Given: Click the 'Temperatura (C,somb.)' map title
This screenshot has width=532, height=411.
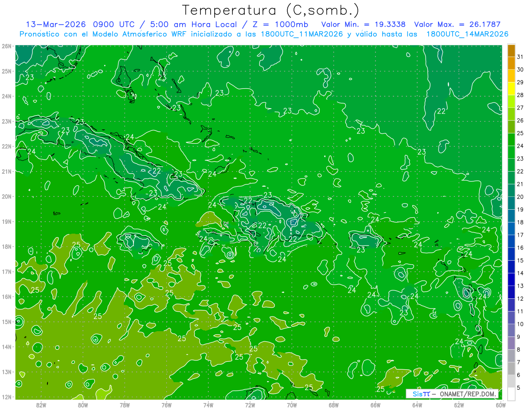Looking at the screenshot, I should [x=271, y=11].
